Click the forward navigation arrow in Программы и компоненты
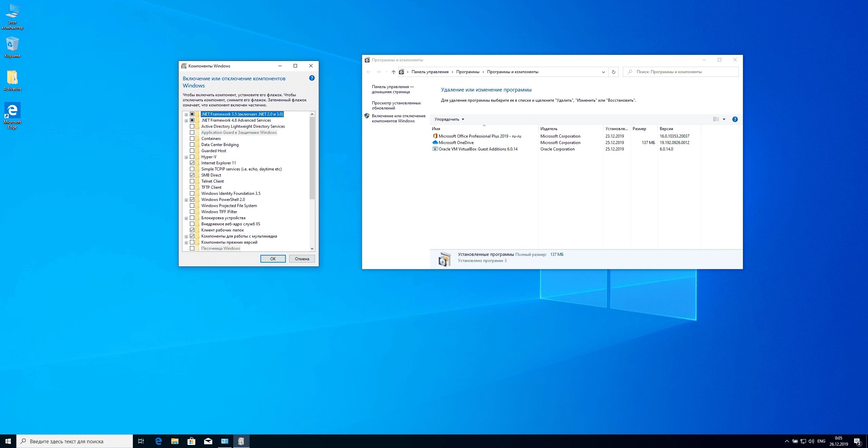The image size is (868, 448). click(x=379, y=72)
